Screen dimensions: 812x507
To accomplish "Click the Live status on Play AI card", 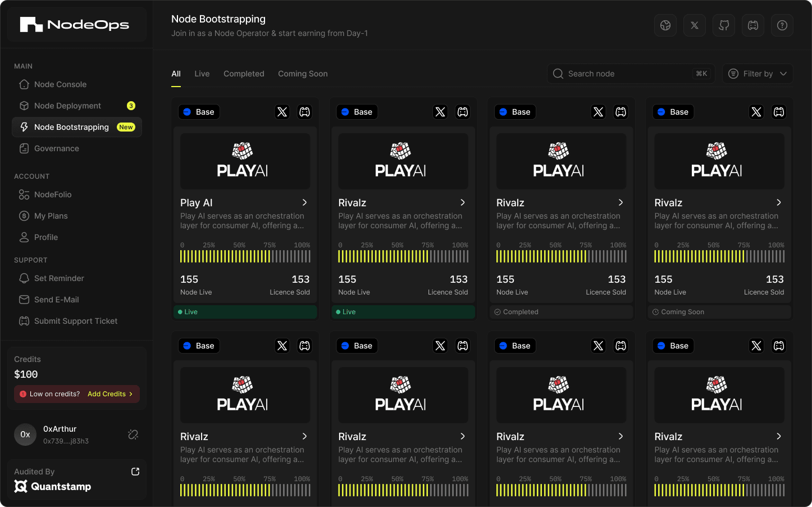I will (x=245, y=312).
